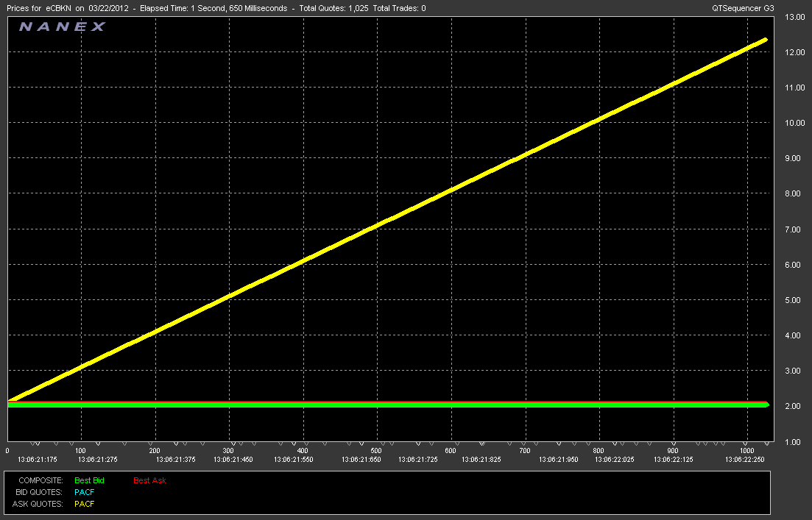812x520 pixels.
Task: Click the timestamp 13:06:22:025
Action: [x=615, y=460]
